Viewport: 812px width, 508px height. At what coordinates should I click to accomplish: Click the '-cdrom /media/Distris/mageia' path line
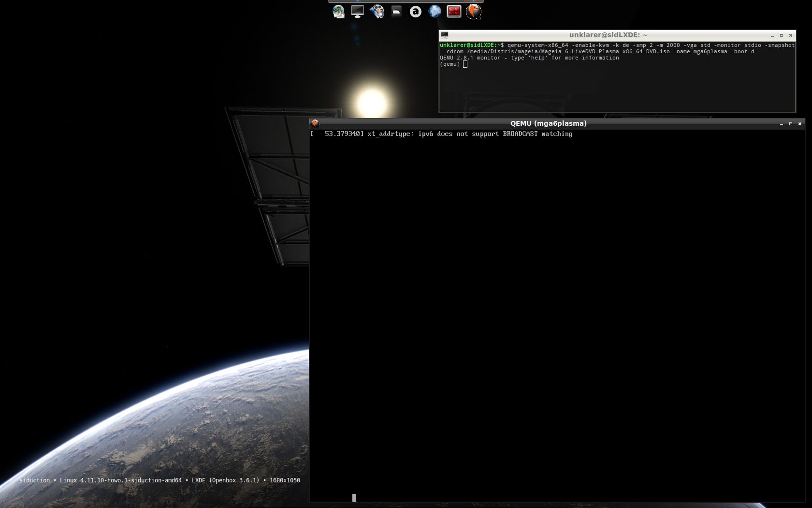click(598, 51)
